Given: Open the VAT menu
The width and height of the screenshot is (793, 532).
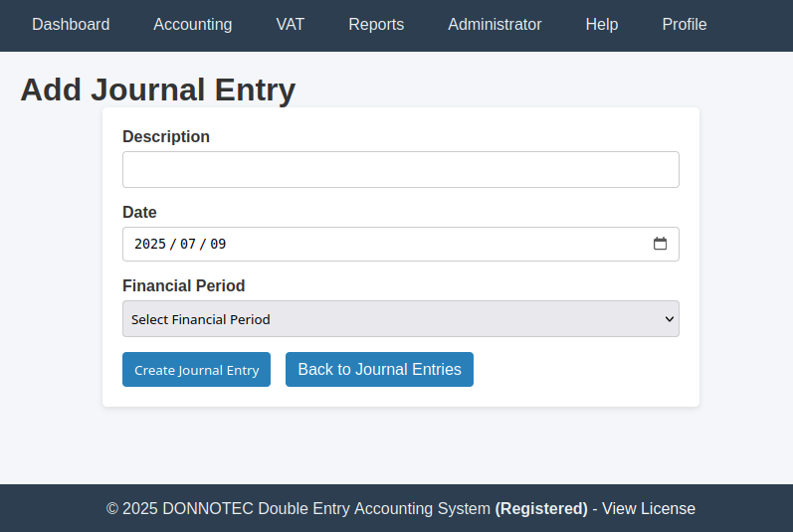Looking at the screenshot, I should [291, 24].
